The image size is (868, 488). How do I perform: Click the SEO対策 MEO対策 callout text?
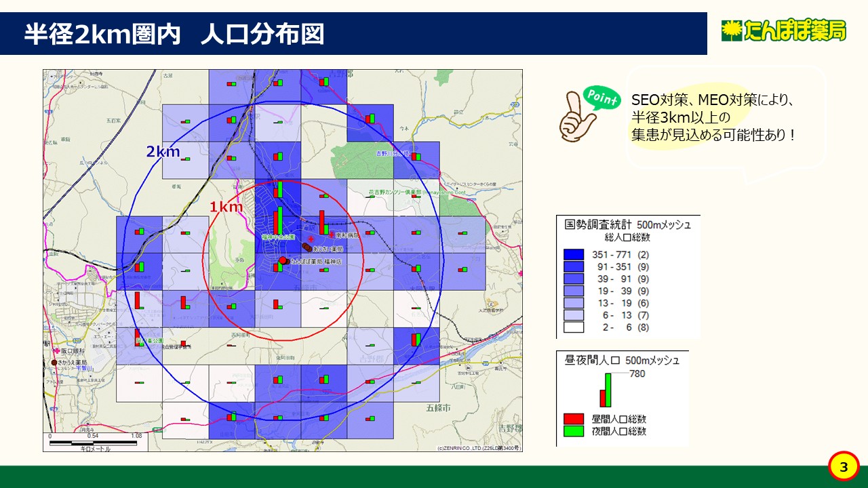[x=712, y=118]
